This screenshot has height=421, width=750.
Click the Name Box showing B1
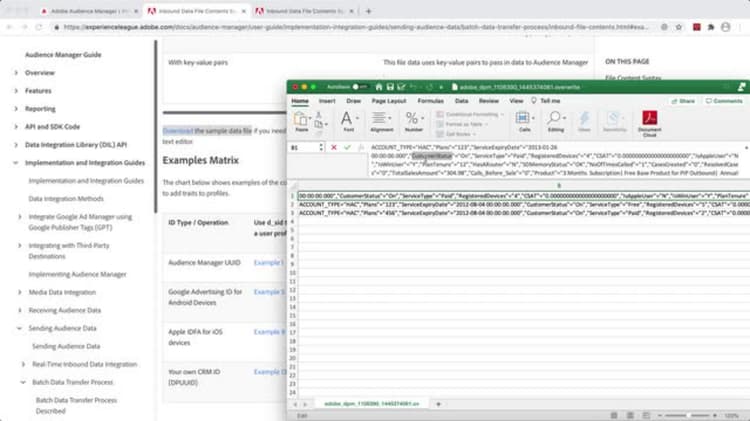click(x=303, y=147)
